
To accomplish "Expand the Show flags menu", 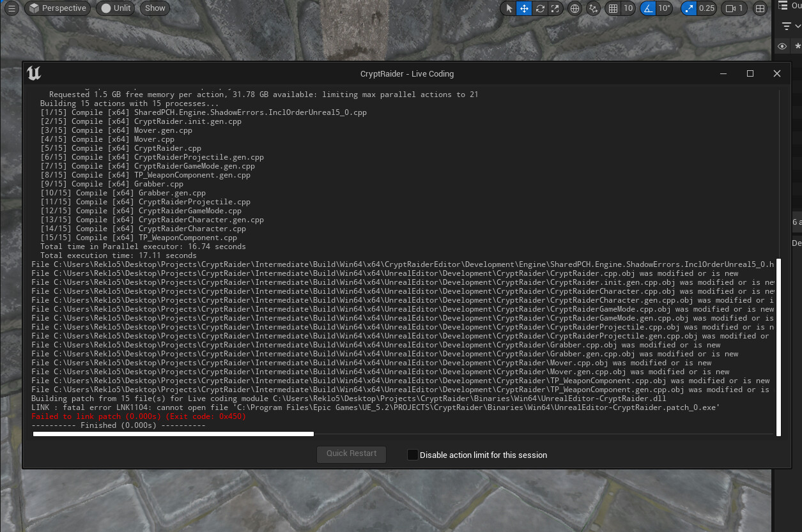I will [154, 8].
